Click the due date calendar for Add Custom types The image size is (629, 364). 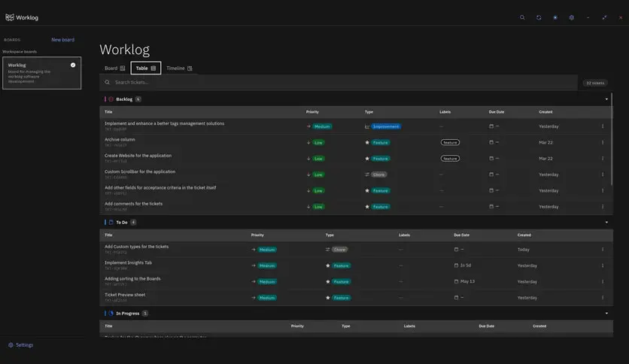(456, 250)
